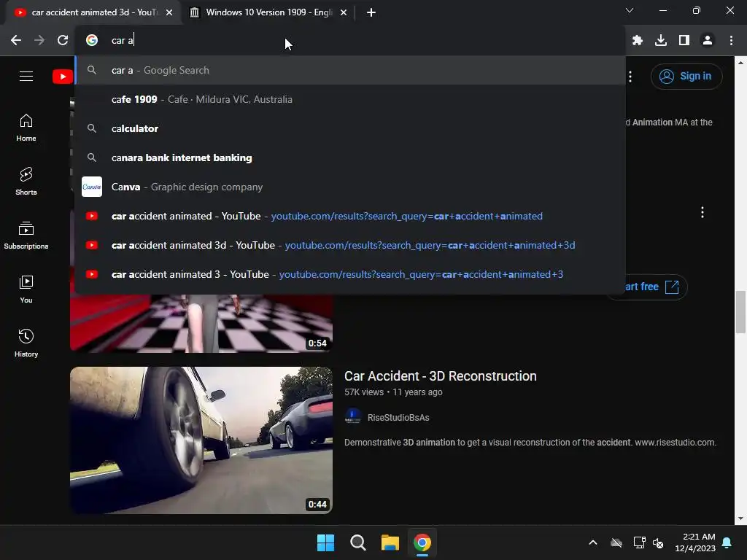
Task: Open 'Car Accident - 3D Reconstruction' title
Action: [440, 376]
